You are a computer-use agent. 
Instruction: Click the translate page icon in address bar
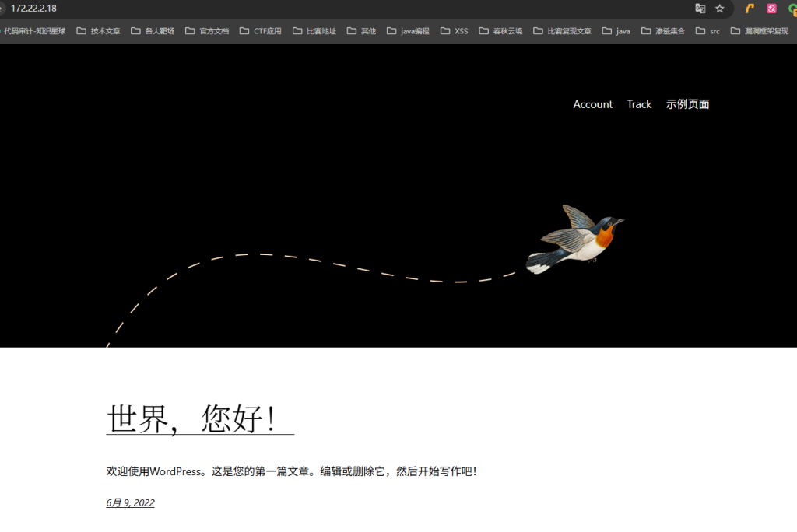tap(700, 9)
